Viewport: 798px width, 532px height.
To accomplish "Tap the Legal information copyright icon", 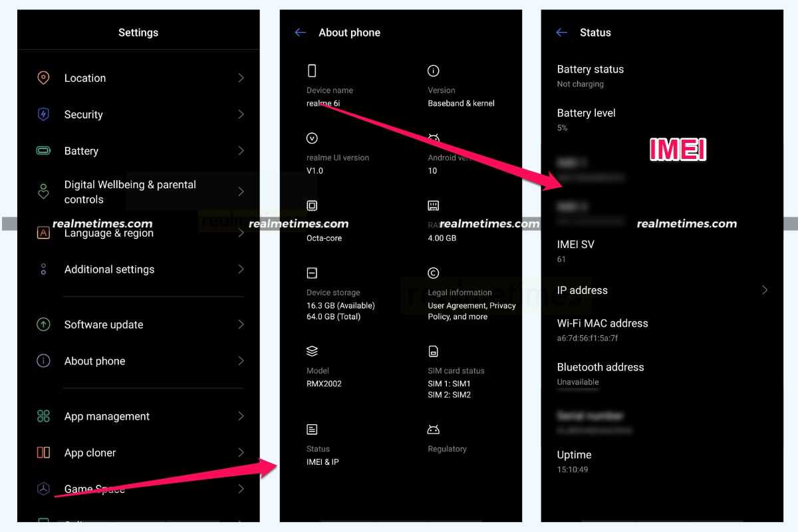I will tap(434, 273).
